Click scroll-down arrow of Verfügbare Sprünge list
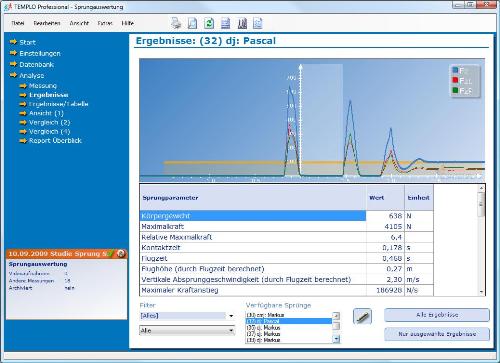 click(x=336, y=339)
